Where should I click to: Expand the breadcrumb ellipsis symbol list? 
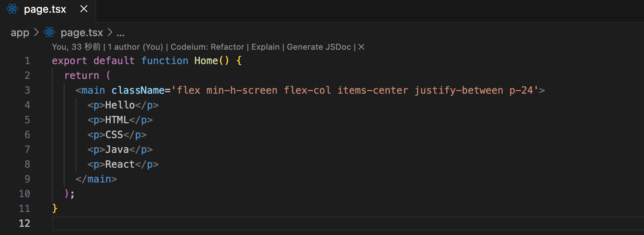pyautogui.click(x=120, y=32)
